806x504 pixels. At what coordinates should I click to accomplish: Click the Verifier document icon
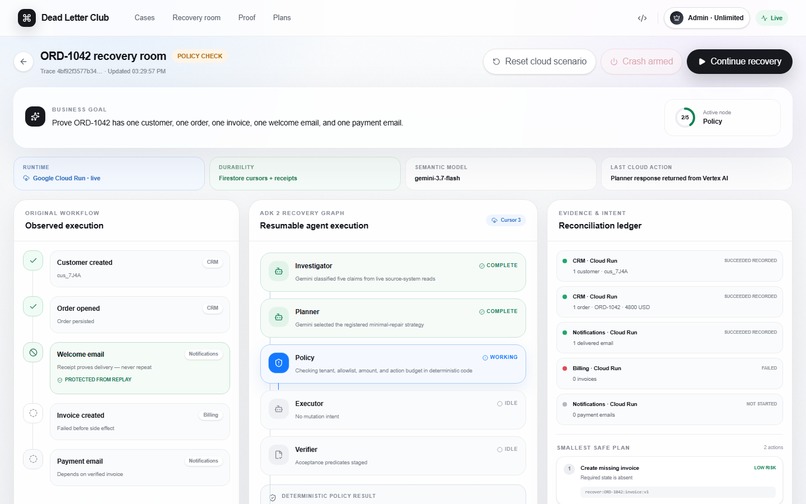pyautogui.click(x=279, y=455)
